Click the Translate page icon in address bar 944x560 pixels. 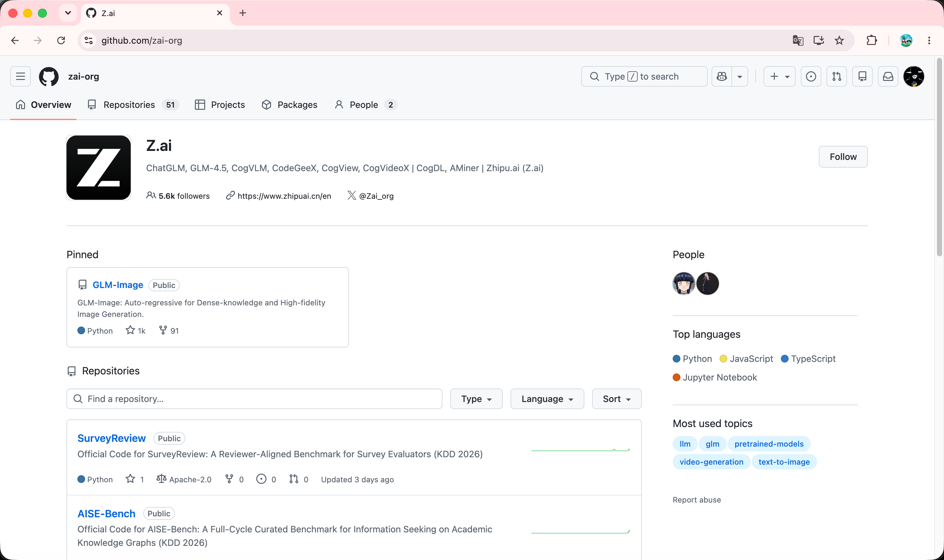click(x=798, y=40)
